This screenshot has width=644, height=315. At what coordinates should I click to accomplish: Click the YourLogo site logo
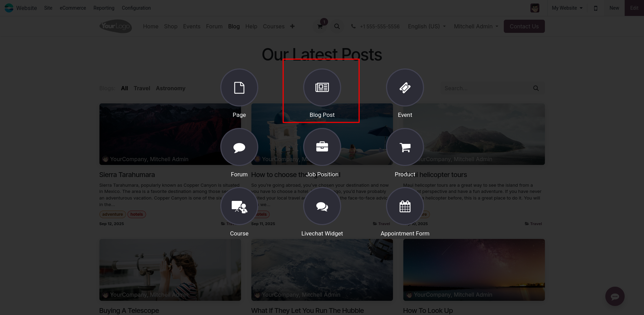coord(116,26)
